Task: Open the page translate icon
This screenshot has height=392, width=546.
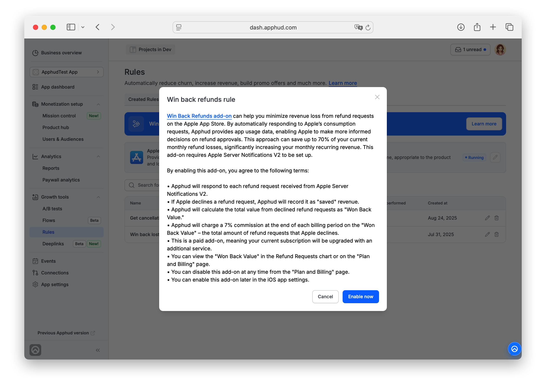Action: [x=358, y=28]
